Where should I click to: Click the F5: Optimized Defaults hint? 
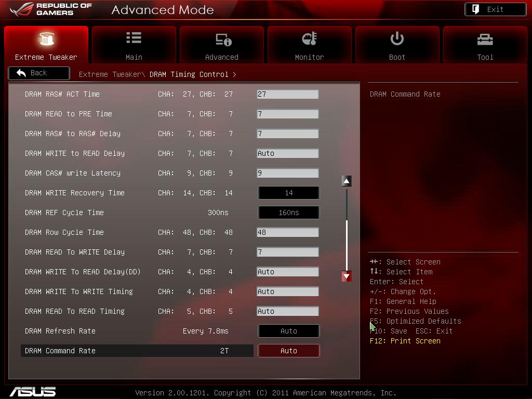[x=416, y=321]
